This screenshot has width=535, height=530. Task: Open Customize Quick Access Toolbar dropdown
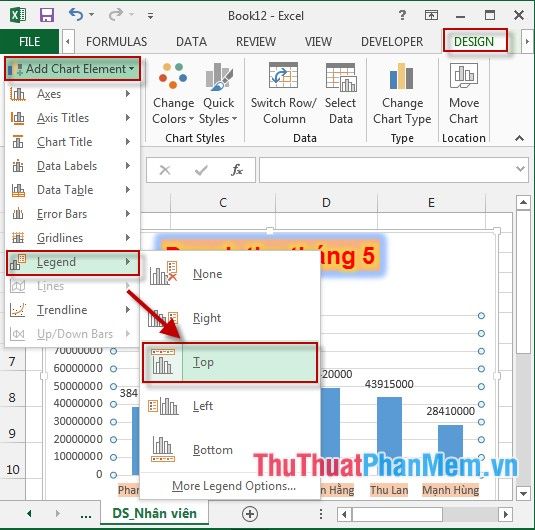coord(150,16)
